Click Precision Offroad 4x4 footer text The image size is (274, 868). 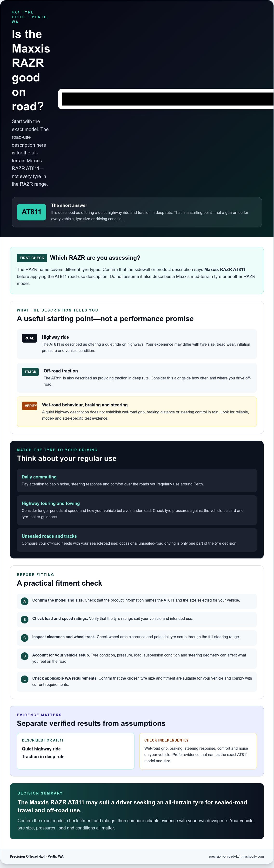coord(36,856)
